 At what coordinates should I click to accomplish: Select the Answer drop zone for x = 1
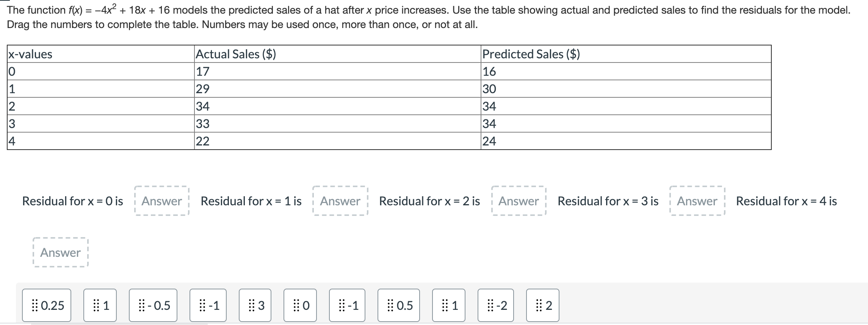pyautogui.click(x=340, y=201)
